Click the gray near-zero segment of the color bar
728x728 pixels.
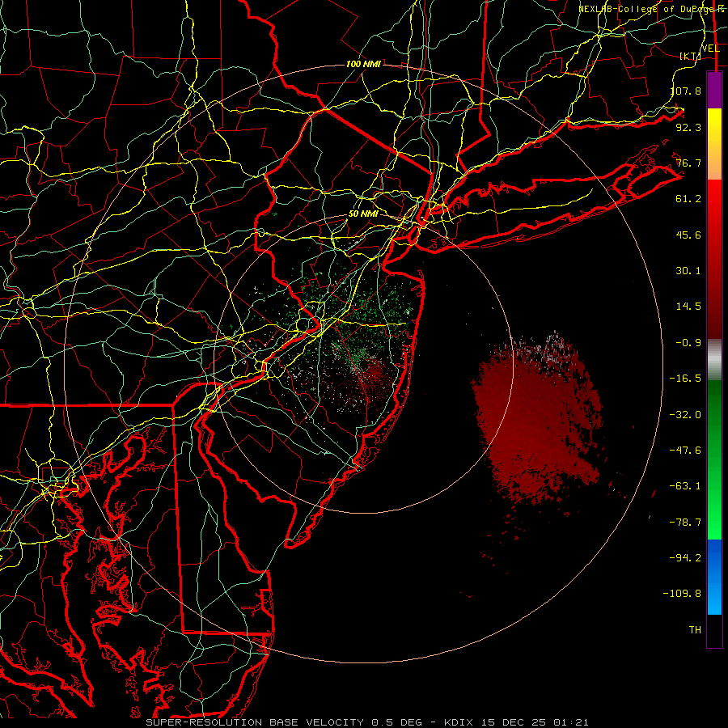click(714, 360)
